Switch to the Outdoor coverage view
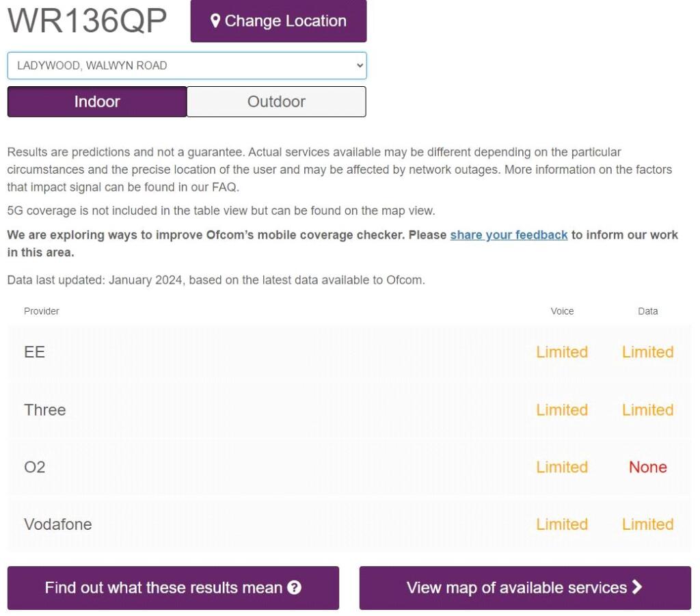 tap(276, 102)
